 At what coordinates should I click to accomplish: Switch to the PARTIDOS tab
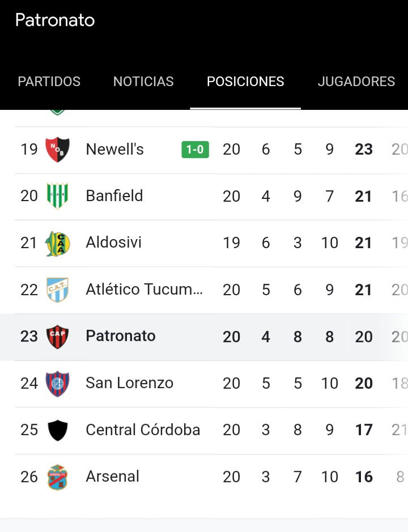coord(49,82)
